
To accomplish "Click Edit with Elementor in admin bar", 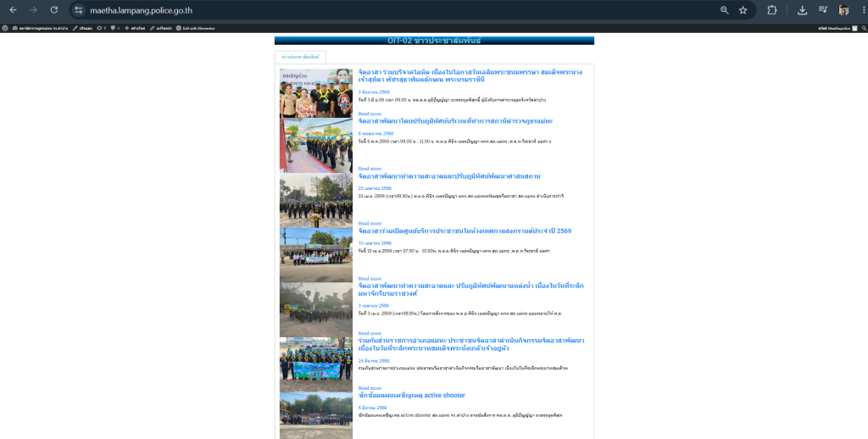I will pyautogui.click(x=196, y=28).
